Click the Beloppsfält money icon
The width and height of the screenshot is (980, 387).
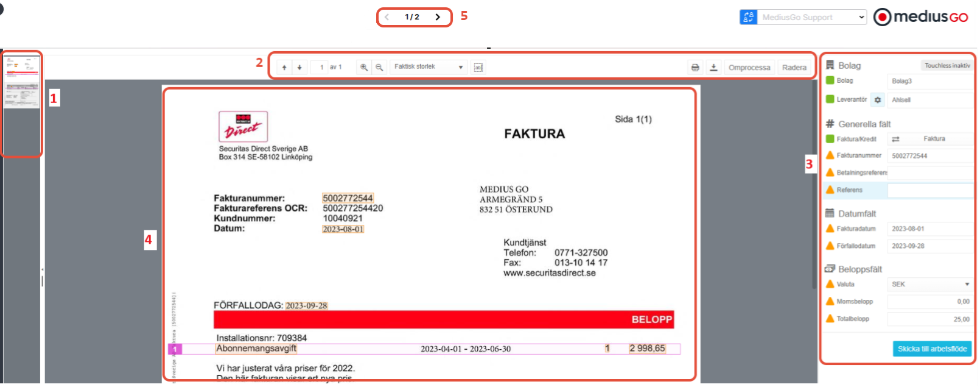point(830,269)
